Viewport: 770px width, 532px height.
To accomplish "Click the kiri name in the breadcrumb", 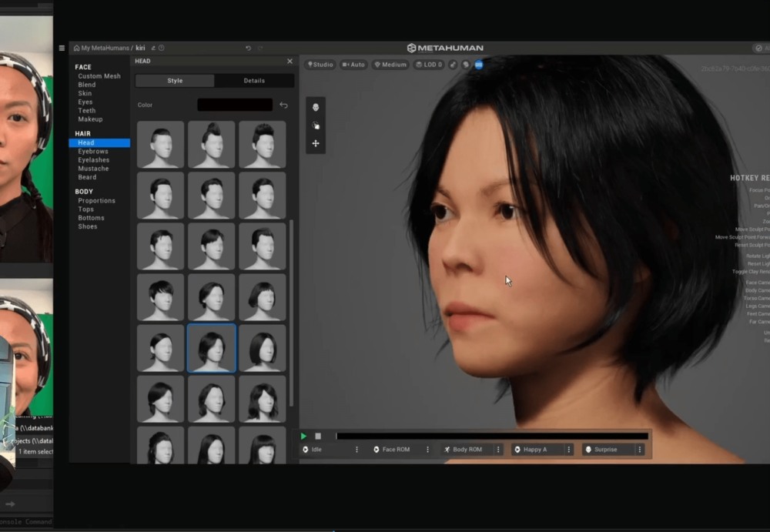I will click(140, 49).
